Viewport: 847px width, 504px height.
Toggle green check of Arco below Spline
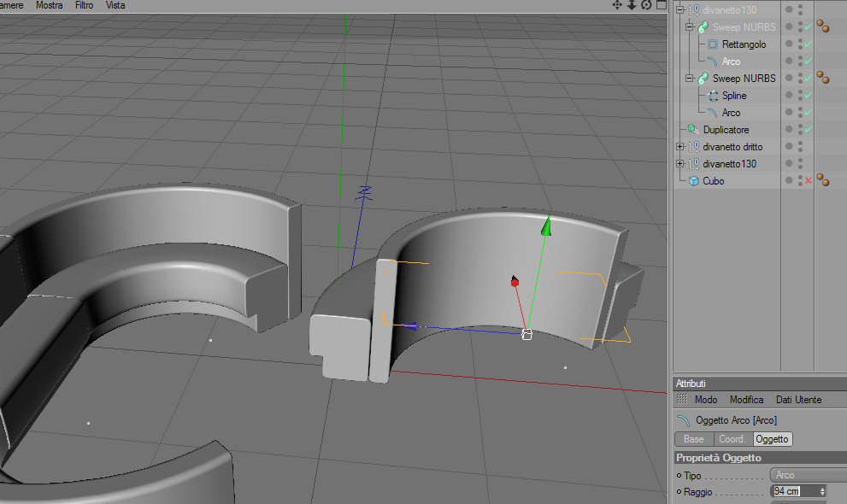808,112
